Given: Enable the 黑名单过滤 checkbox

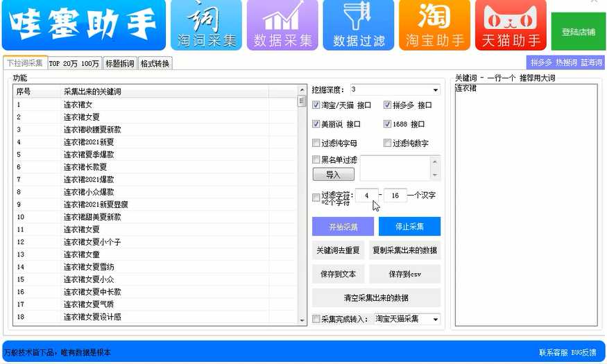Looking at the screenshot, I should point(316,159).
